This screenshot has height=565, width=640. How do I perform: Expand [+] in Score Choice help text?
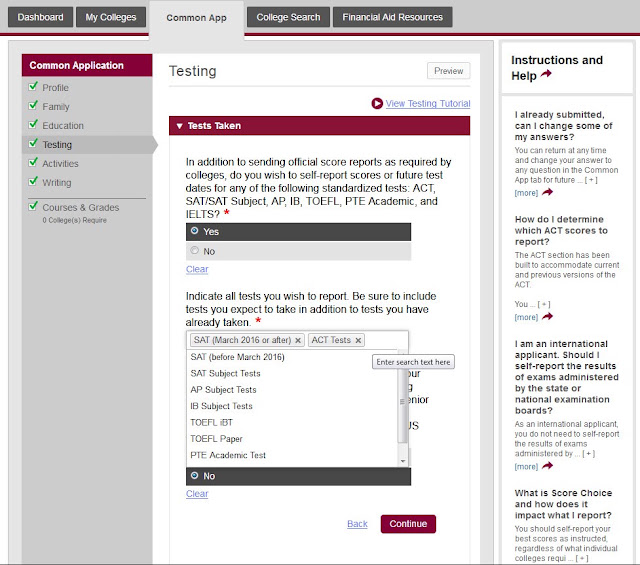coord(582,558)
